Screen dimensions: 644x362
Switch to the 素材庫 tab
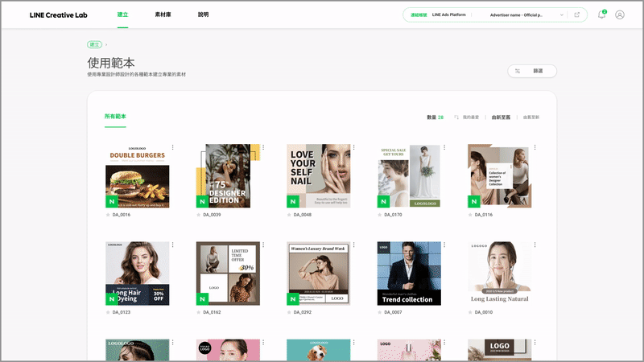[163, 14]
